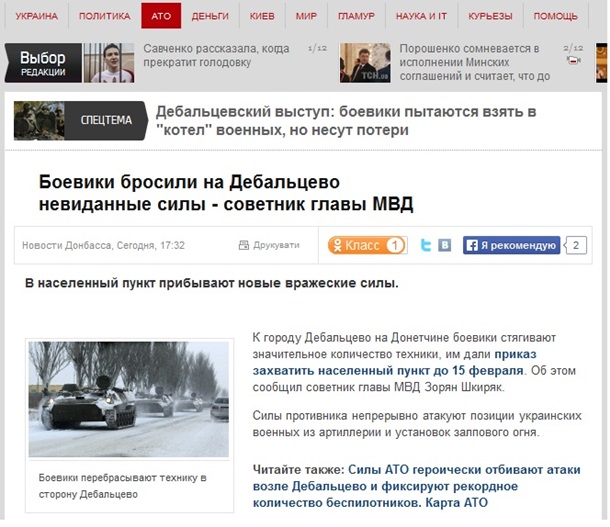The height and width of the screenshot is (527, 610).
Task: Share article via VKontakte icon
Action: click(445, 245)
